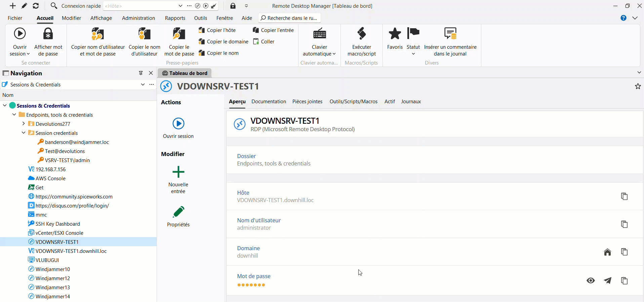Collapse Endpoints, tools & credentials folder
644x302 pixels.
point(14,115)
